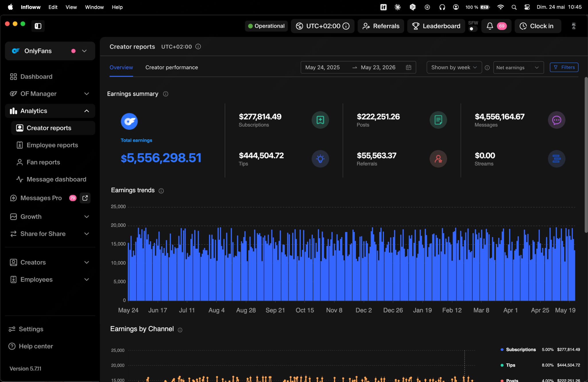Expand OF Manager section

pos(50,94)
